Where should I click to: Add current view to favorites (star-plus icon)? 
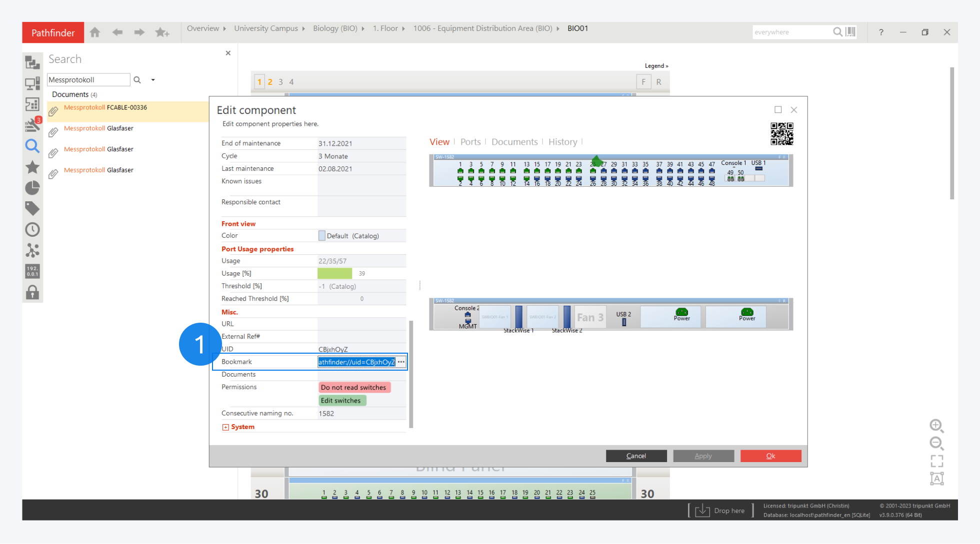click(162, 32)
